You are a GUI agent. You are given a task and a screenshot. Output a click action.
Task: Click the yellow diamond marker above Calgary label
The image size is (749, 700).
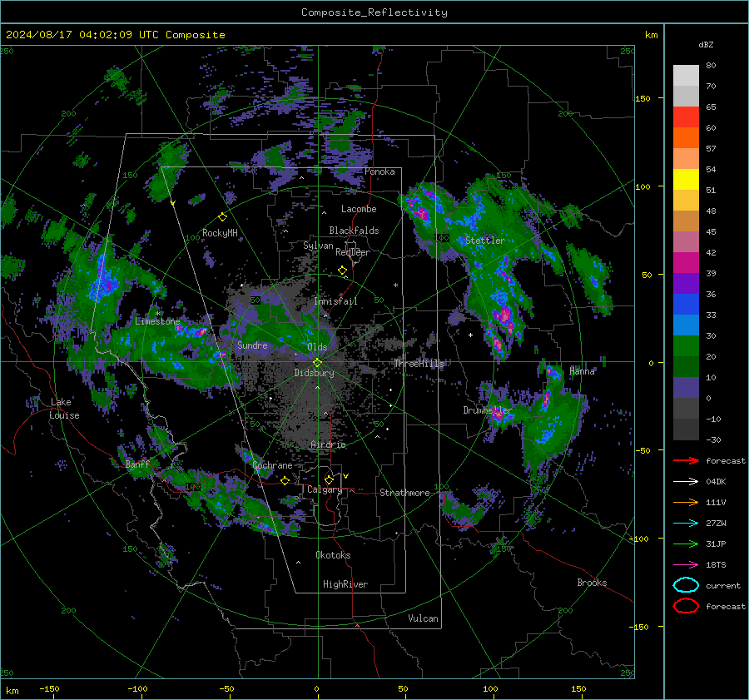point(329,479)
